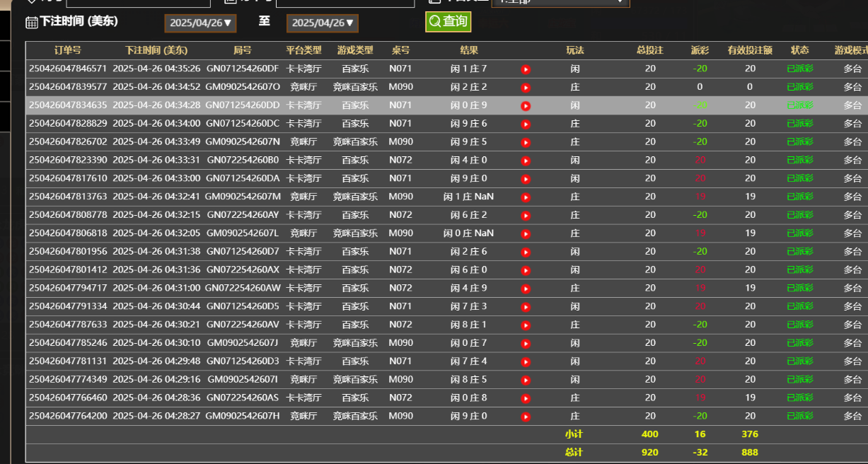Screen dimensions: 868x464
Task: Click replay icon in highlighted row 250426047834635
Action: point(526,106)
